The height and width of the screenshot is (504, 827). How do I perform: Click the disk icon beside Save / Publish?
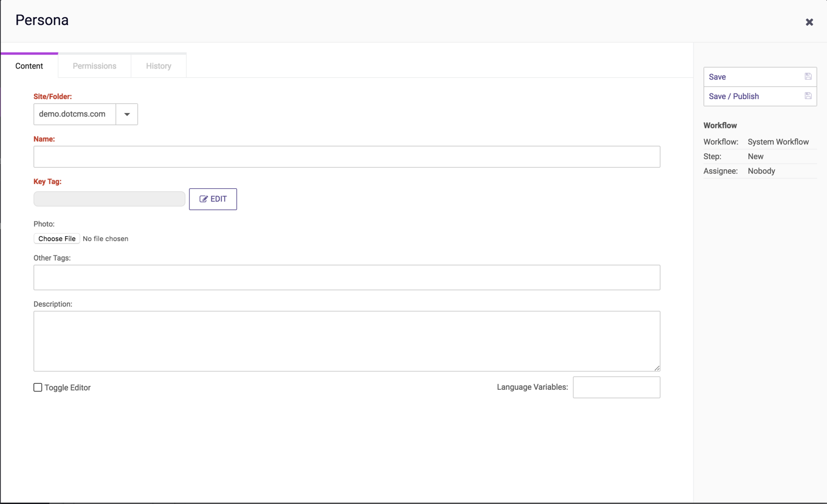[808, 96]
